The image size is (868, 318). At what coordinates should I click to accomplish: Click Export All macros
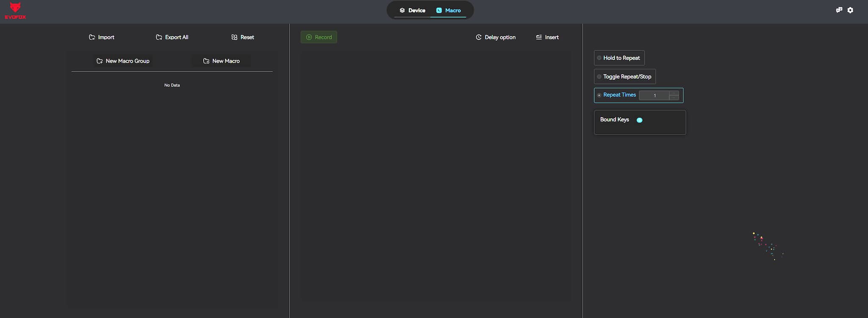click(x=172, y=37)
